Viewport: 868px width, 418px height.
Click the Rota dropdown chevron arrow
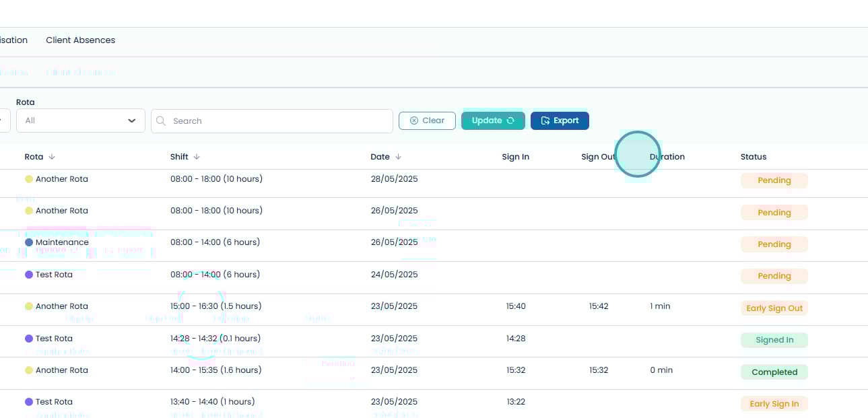132,121
